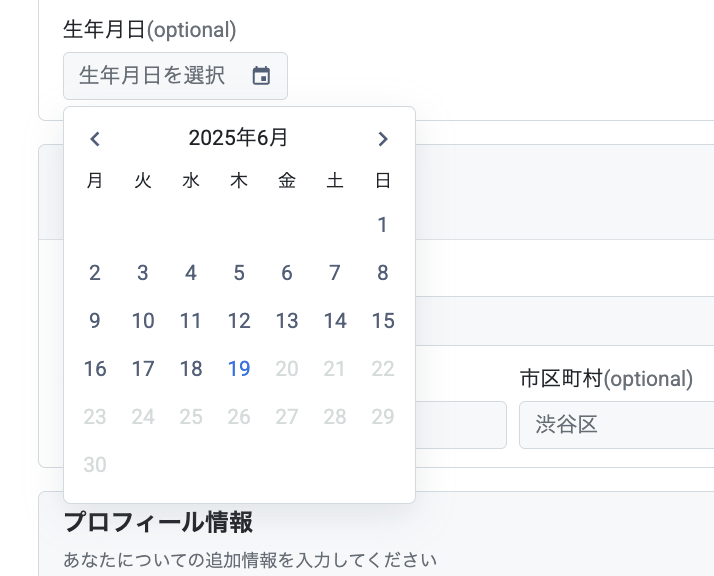Screen dimensions: 714x576
Task: Select June 2 in the calendar
Action: (95, 272)
